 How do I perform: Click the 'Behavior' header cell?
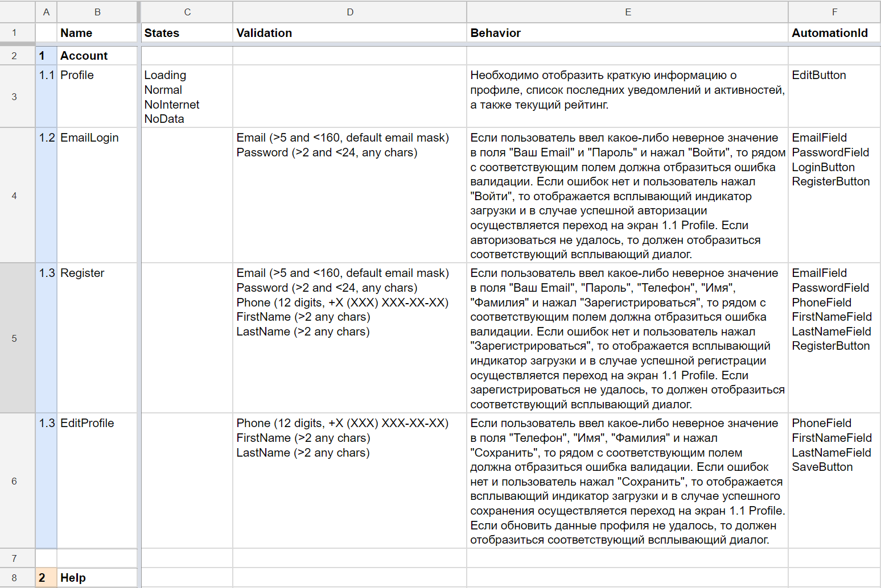pyautogui.click(x=628, y=32)
